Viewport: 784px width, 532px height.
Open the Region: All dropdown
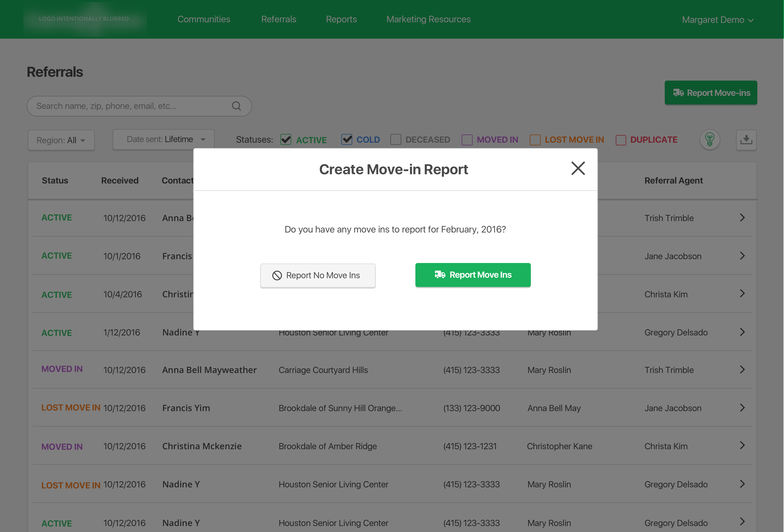click(61, 140)
